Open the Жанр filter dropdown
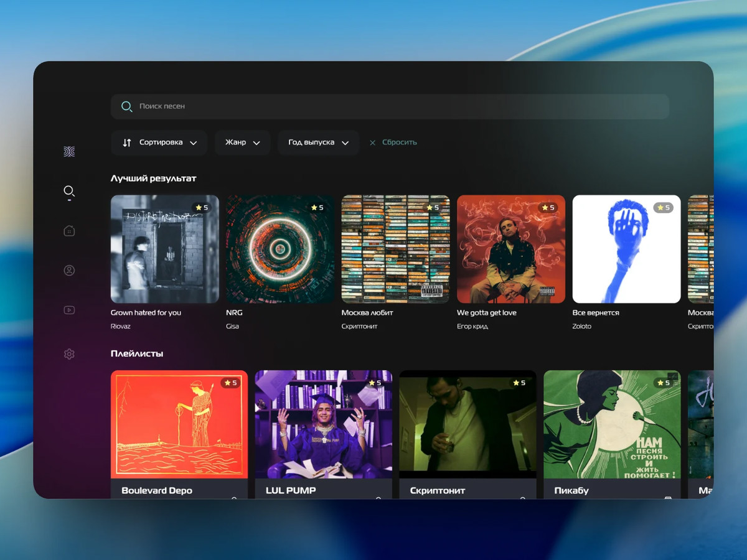This screenshot has width=747, height=560. pyautogui.click(x=243, y=142)
